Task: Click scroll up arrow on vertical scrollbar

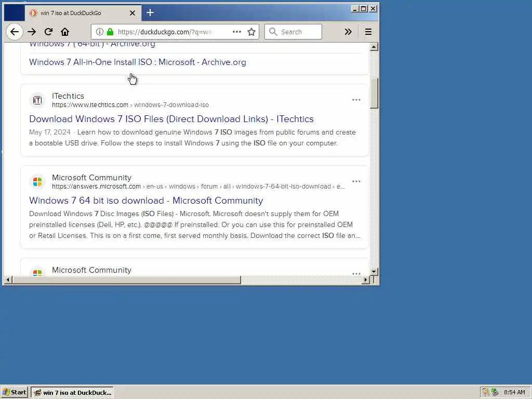Action: (374, 47)
